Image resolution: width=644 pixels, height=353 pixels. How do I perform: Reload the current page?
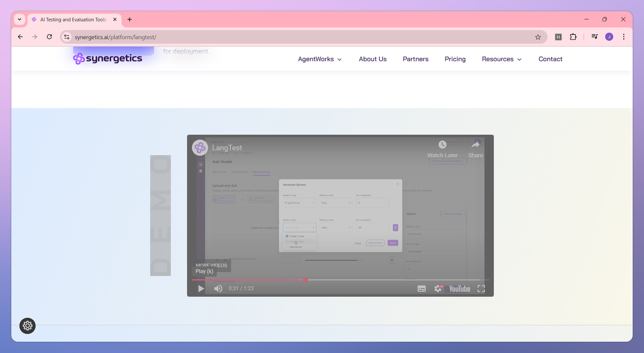click(49, 37)
